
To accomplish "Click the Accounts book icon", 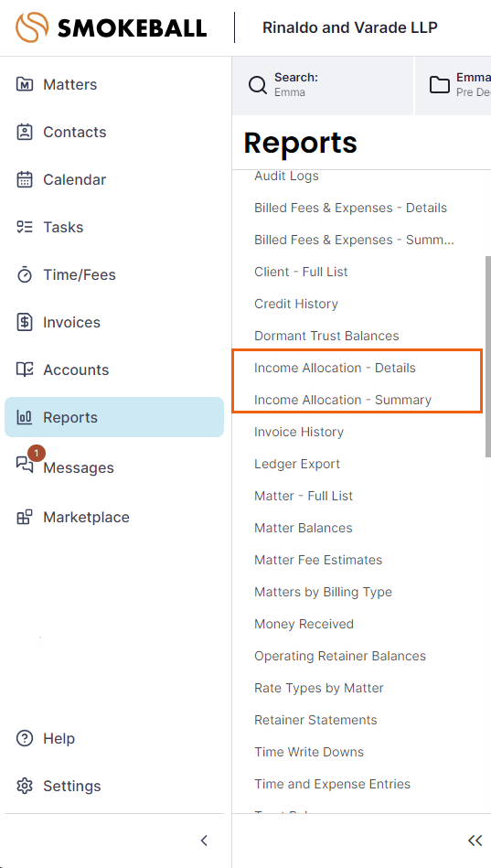I will coord(25,370).
